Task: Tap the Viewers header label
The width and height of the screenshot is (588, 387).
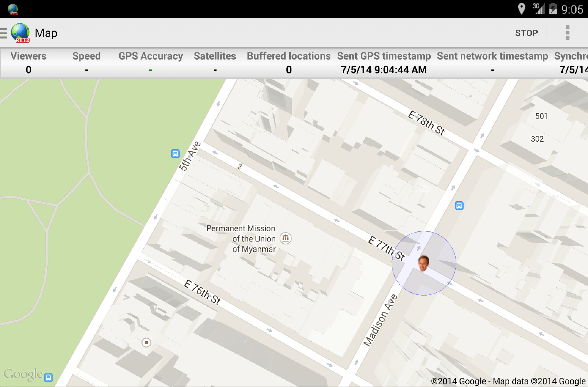Action: 28,56
